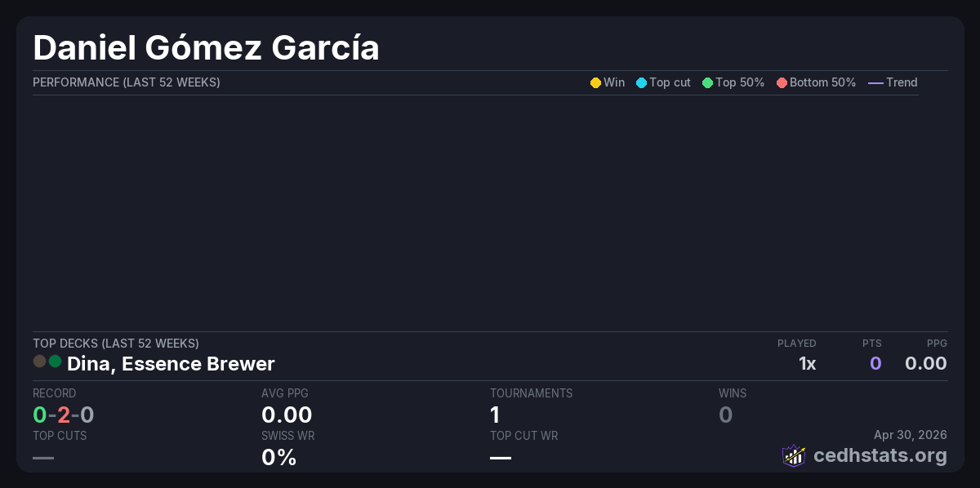Click the Swiss WR 0% value
980x488 pixels.
pyautogui.click(x=278, y=457)
